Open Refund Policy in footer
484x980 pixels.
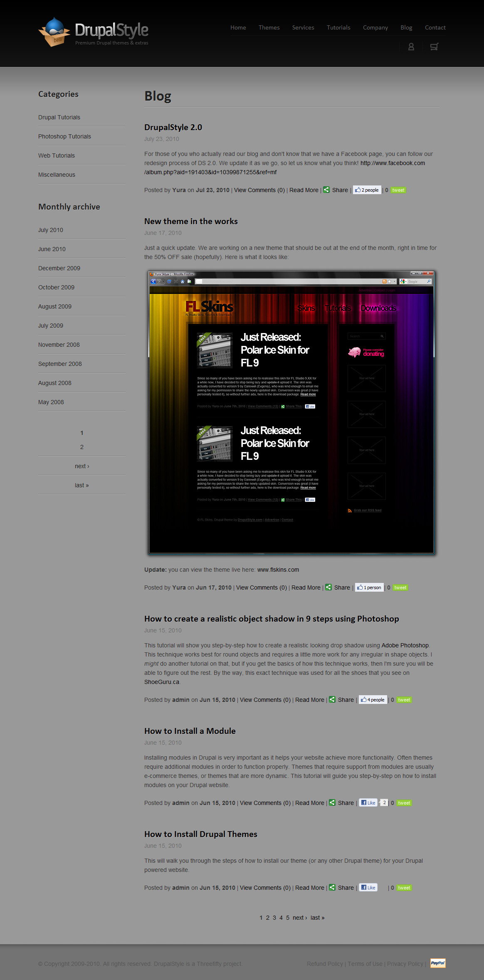(325, 964)
